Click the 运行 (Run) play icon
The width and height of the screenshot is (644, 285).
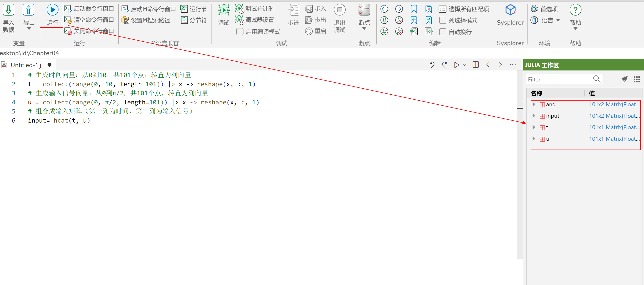tap(52, 10)
